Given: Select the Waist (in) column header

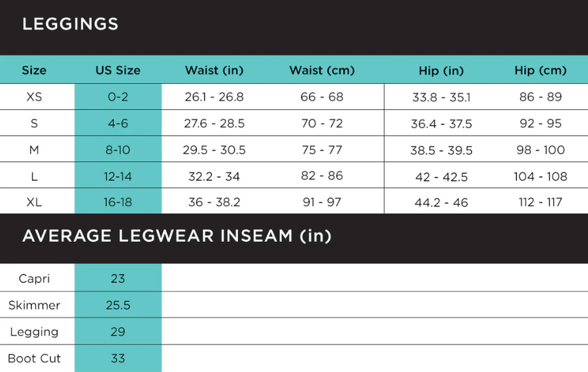Looking at the screenshot, I should point(214,70).
